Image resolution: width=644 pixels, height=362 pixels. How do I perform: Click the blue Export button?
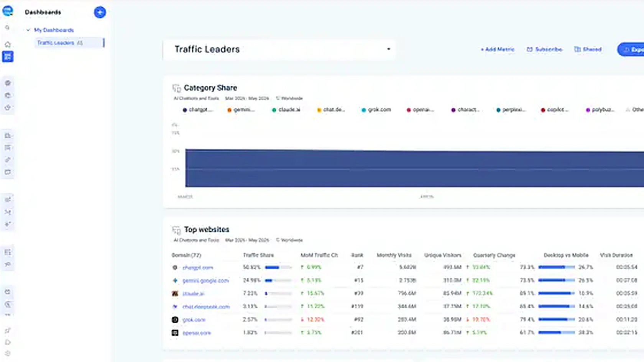tap(631, 49)
